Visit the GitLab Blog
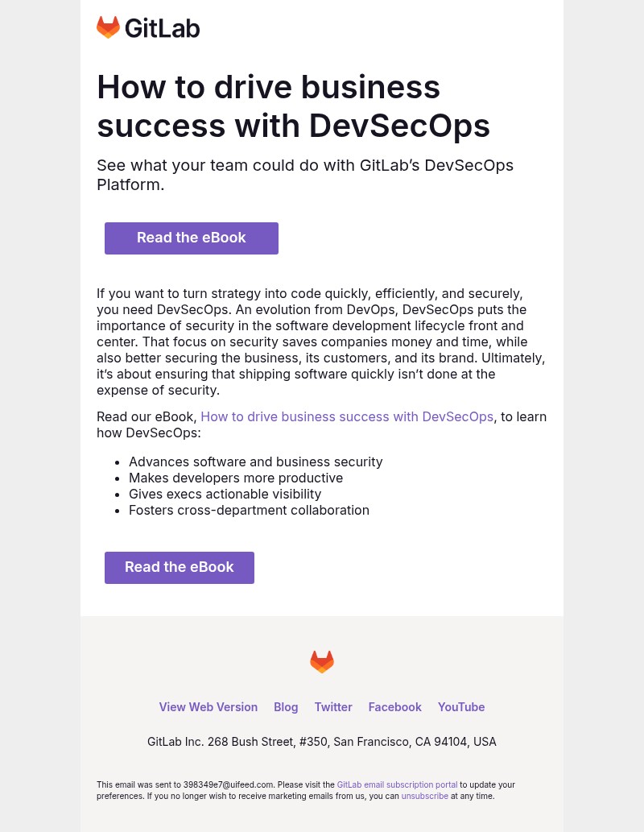644x832 pixels. click(x=286, y=706)
